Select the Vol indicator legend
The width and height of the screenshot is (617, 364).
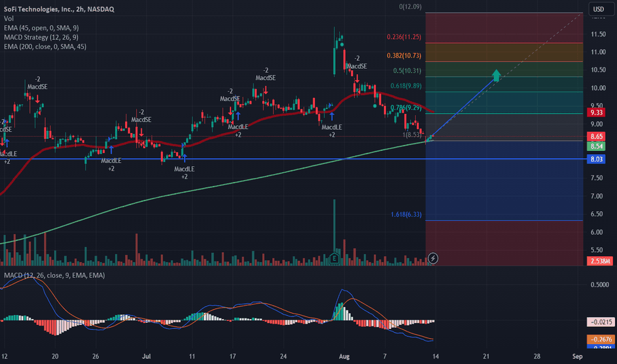(x=9, y=19)
